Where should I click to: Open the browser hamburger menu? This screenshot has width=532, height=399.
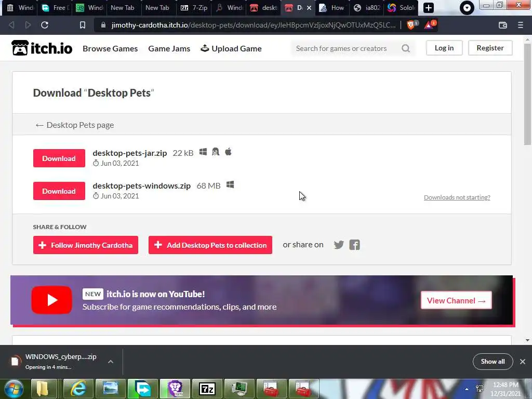(x=521, y=25)
